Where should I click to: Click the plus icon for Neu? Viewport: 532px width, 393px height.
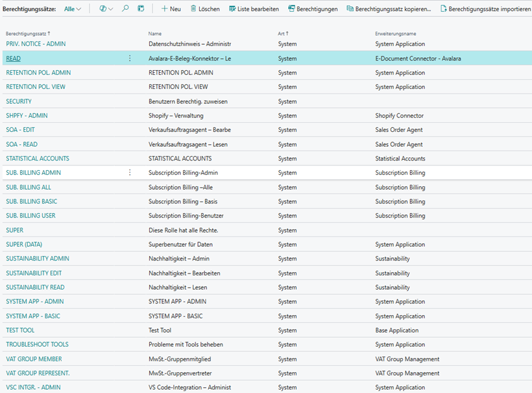pyautogui.click(x=164, y=9)
